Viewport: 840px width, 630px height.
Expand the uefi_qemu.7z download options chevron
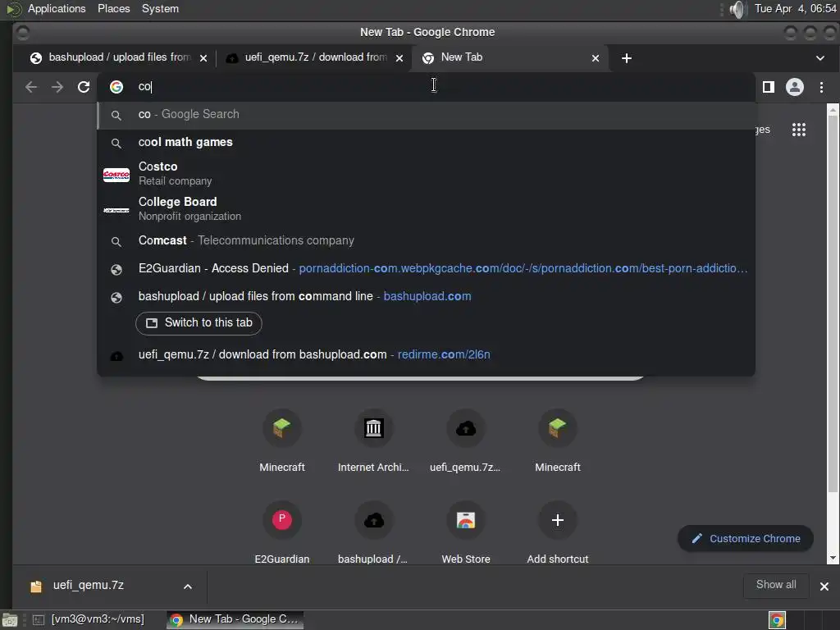pyautogui.click(x=188, y=587)
